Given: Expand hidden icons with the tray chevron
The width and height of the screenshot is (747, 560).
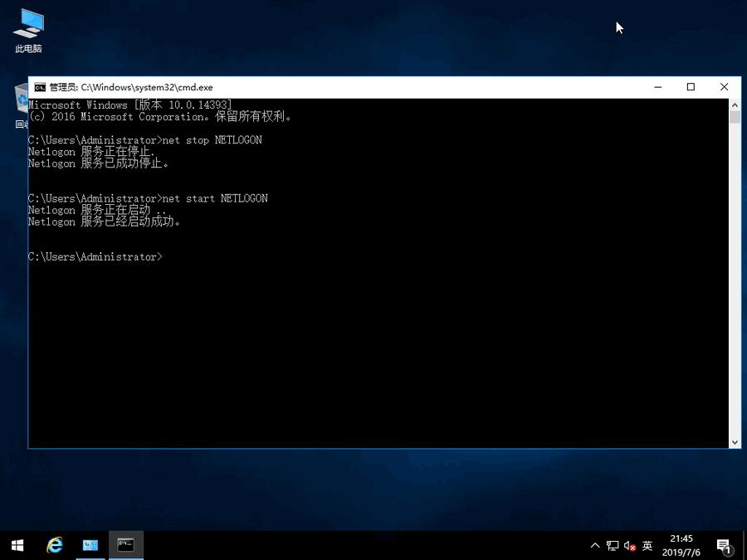Looking at the screenshot, I should (x=595, y=545).
